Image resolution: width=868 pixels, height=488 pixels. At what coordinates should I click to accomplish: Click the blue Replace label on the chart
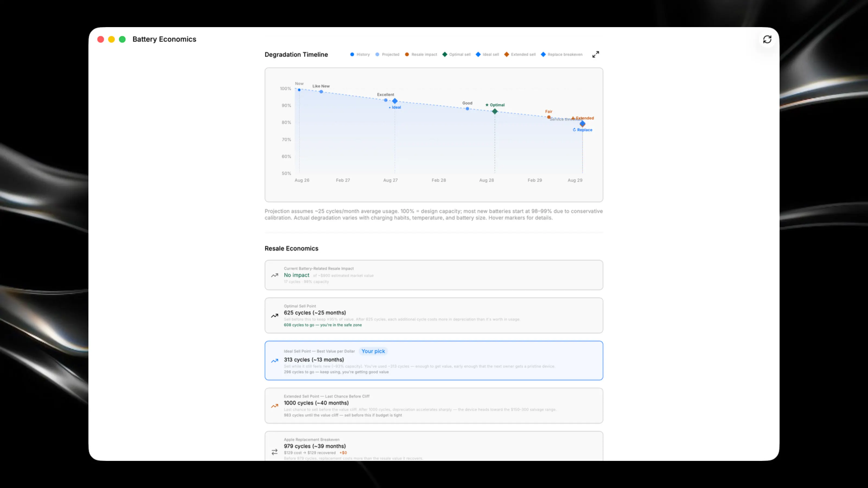tap(583, 130)
